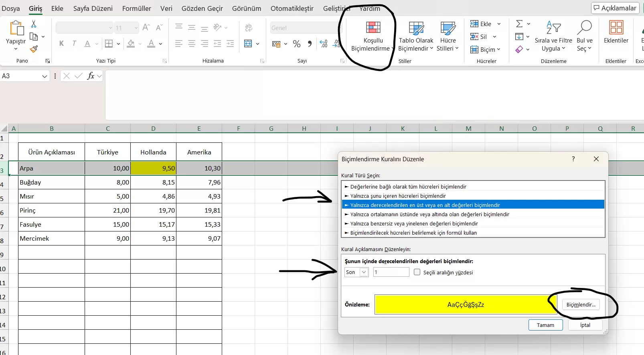Click the Tamam button
644x355 pixels.
[545, 325]
